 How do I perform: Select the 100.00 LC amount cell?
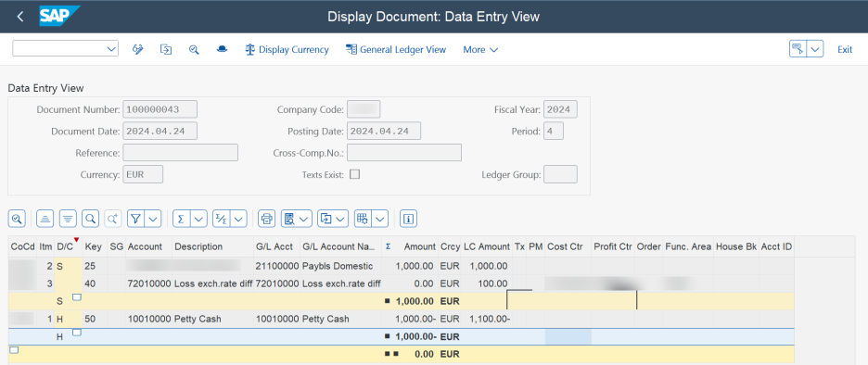[487, 283]
